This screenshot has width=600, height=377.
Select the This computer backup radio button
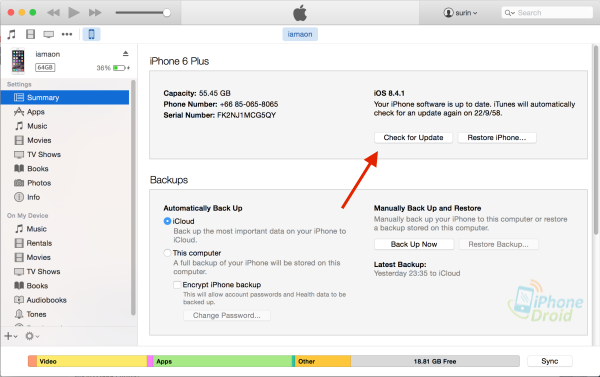167,253
